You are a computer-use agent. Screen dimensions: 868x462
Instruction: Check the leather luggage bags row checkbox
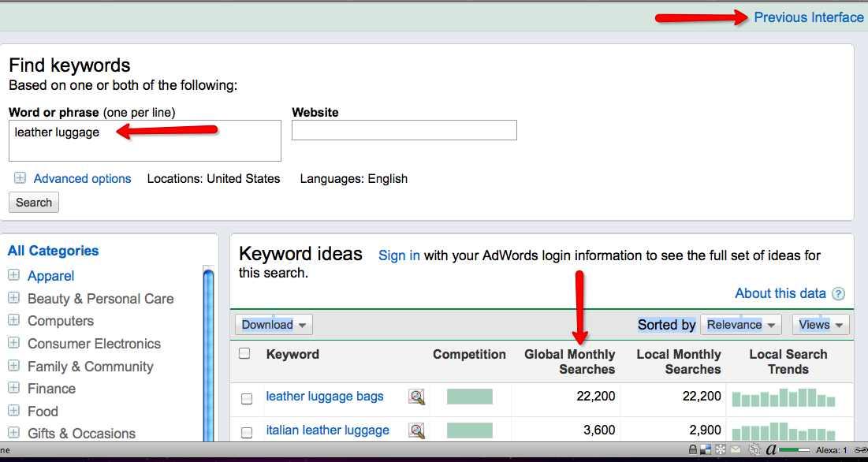[247, 399]
